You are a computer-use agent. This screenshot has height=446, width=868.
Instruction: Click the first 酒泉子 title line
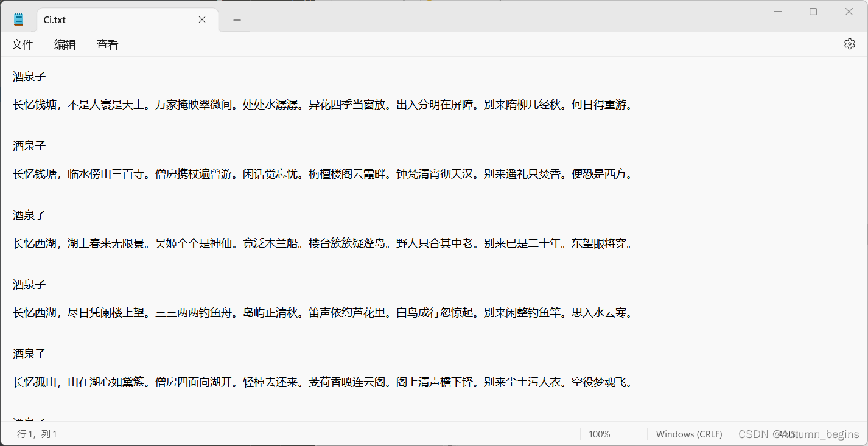tap(29, 76)
